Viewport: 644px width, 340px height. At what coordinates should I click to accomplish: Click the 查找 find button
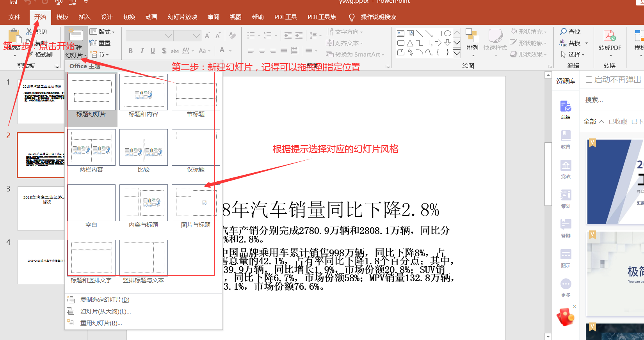(x=570, y=32)
